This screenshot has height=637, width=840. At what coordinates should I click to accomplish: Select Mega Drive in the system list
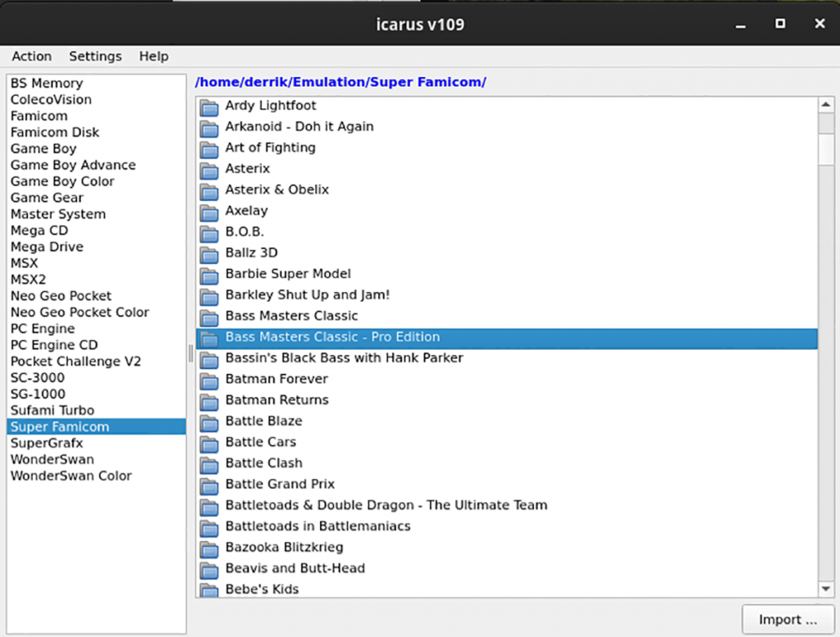click(46, 247)
